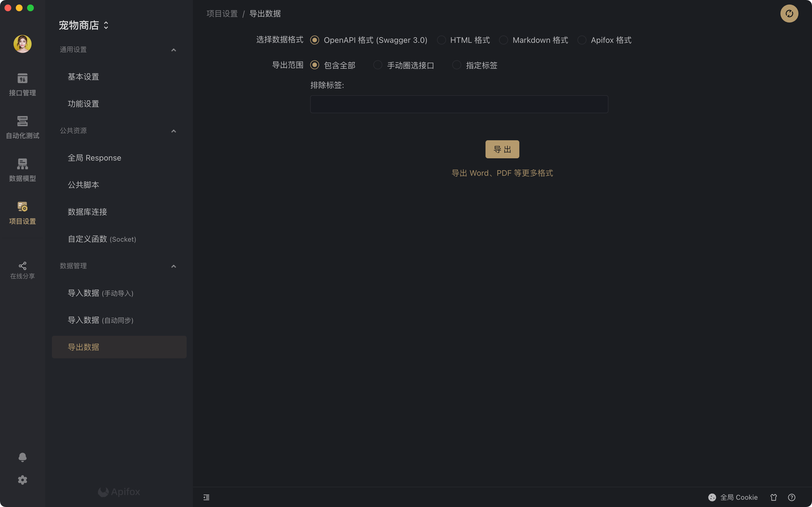Click the 排除标签 input field

point(459,104)
